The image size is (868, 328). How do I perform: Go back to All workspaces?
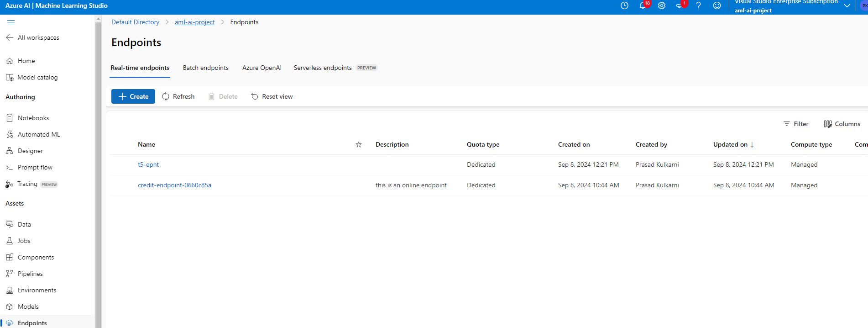(x=33, y=37)
